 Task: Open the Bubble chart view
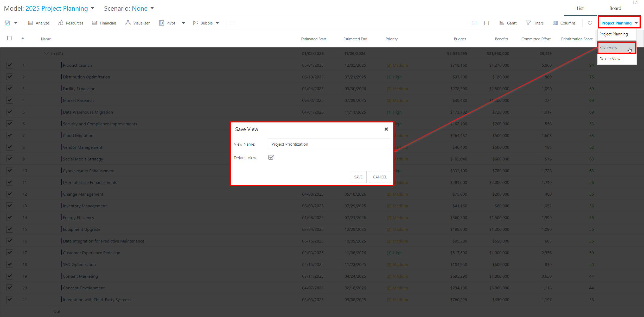point(203,23)
